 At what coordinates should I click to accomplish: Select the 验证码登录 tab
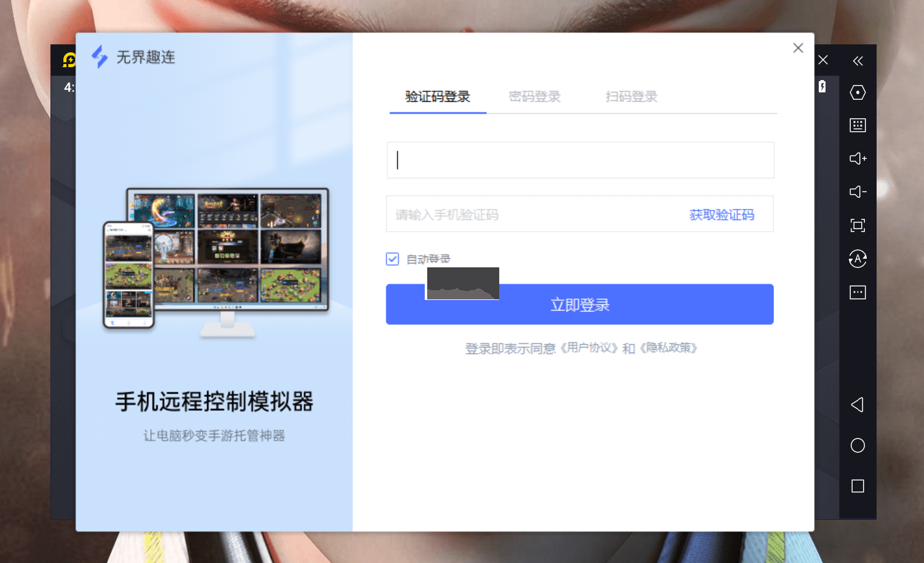point(438,97)
